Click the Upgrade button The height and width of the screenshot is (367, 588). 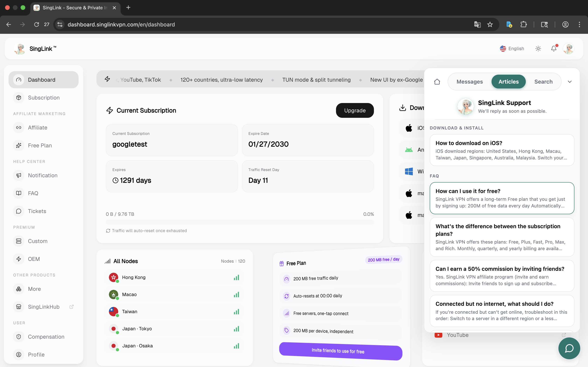coord(355,110)
